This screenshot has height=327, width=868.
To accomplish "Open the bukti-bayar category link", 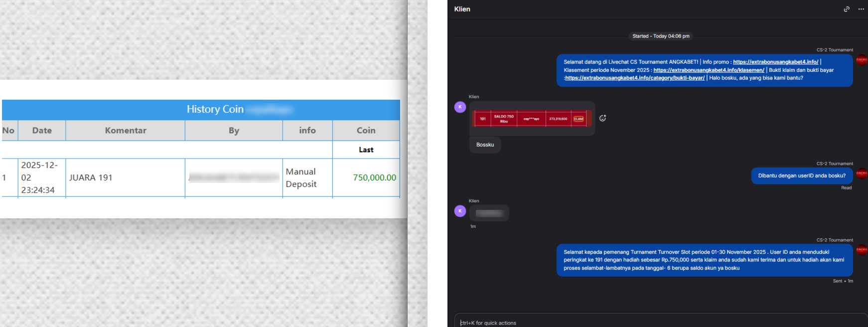I will 635,78.
